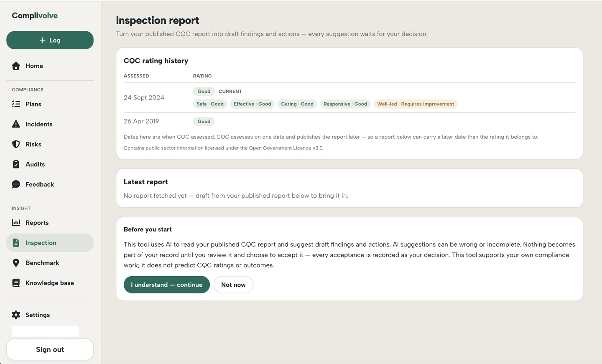602x364 pixels.
Task: Open Settings from the sidebar
Action: point(50,315)
